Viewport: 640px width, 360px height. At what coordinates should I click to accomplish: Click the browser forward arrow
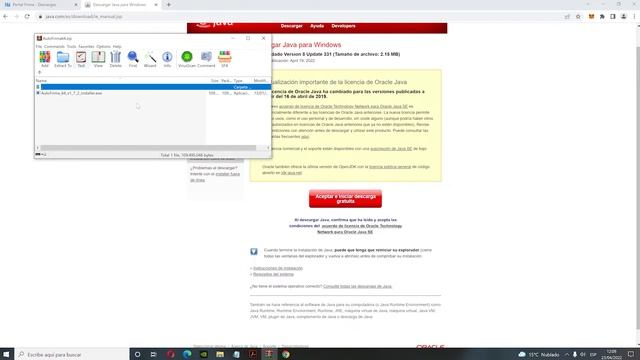click(16, 16)
